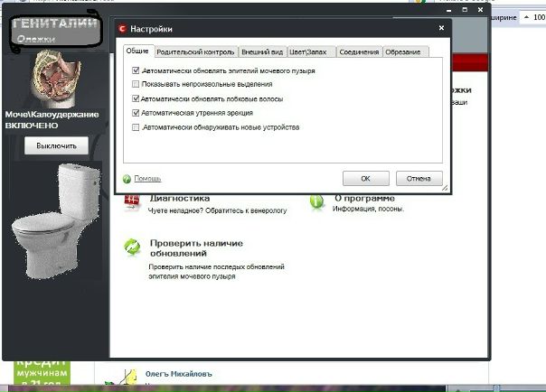
Task: Click the Отмена button
Action: (x=419, y=178)
